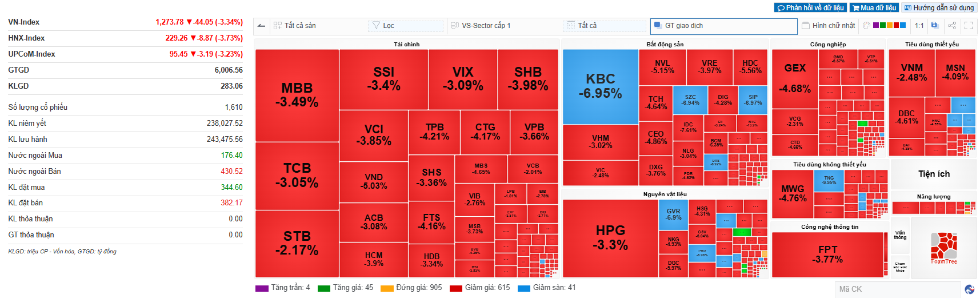Type in the 'Mã CK' search field
Image resolution: width=980 pixels, height=298 pixels.
(897, 289)
